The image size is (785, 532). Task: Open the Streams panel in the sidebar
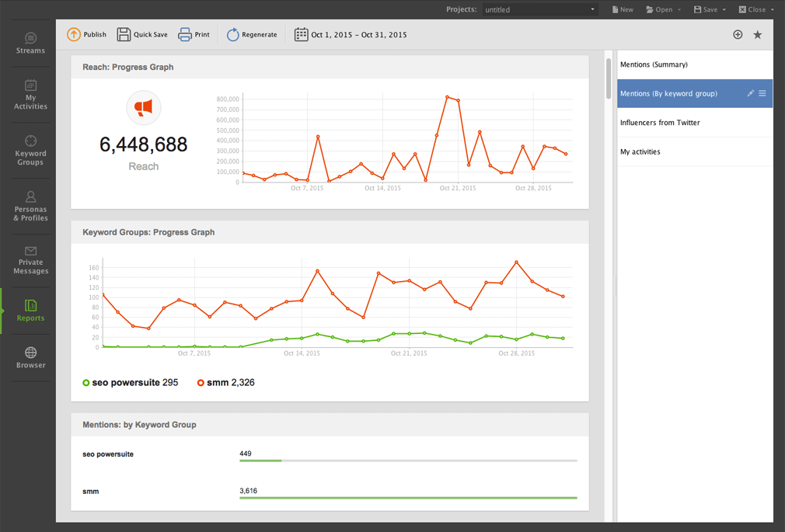[30, 44]
